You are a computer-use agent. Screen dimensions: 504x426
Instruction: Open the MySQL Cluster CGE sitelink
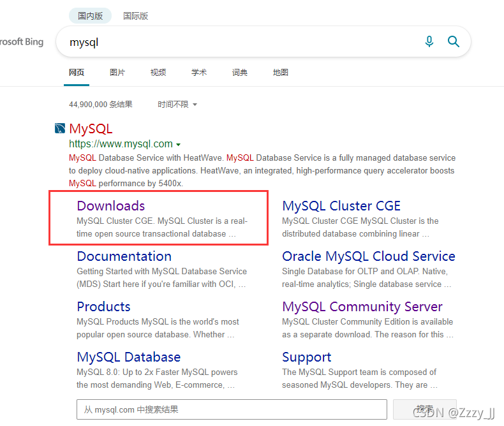pyautogui.click(x=341, y=205)
